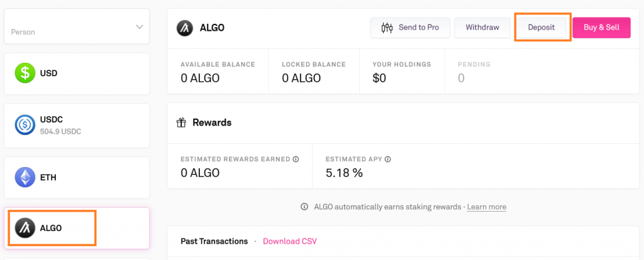This screenshot has width=644, height=260.
Task: Open the Learn more link
Action: tap(486, 207)
